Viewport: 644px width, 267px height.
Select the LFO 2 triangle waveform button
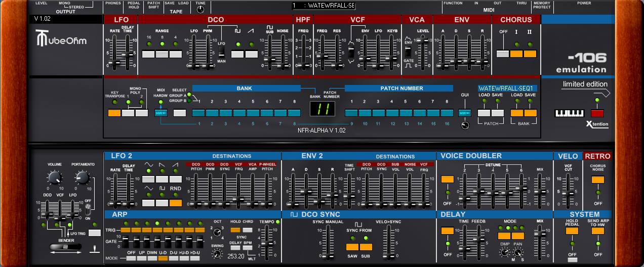click(149, 203)
